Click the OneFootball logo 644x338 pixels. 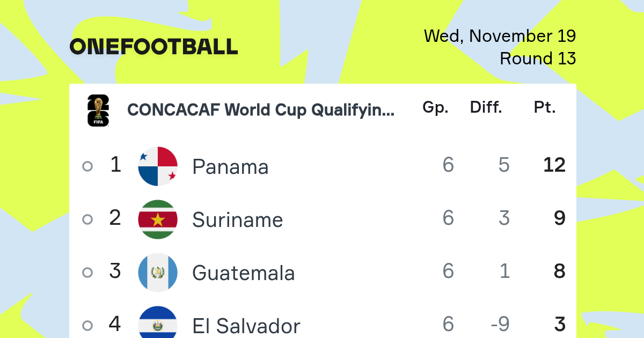click(153, 47)
